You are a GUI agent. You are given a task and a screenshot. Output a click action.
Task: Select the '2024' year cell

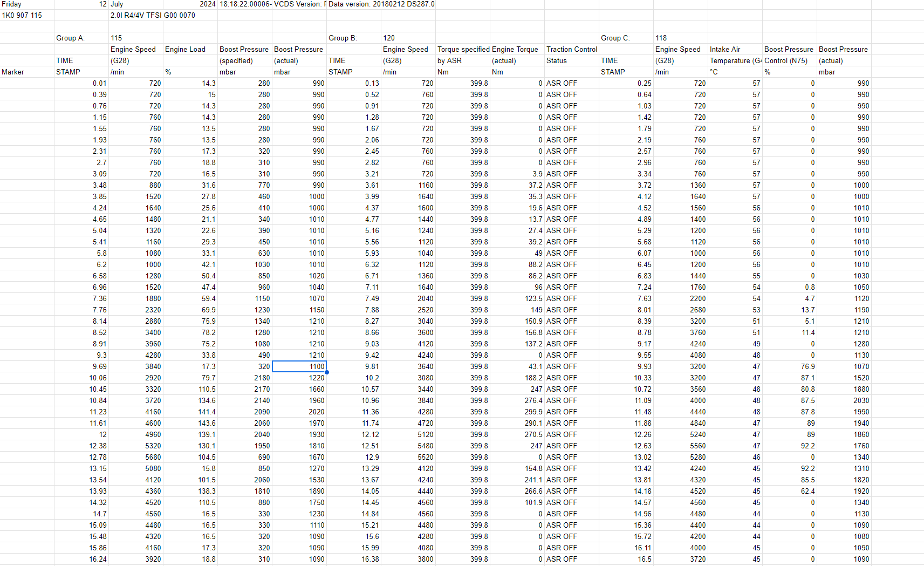(190, 4)
